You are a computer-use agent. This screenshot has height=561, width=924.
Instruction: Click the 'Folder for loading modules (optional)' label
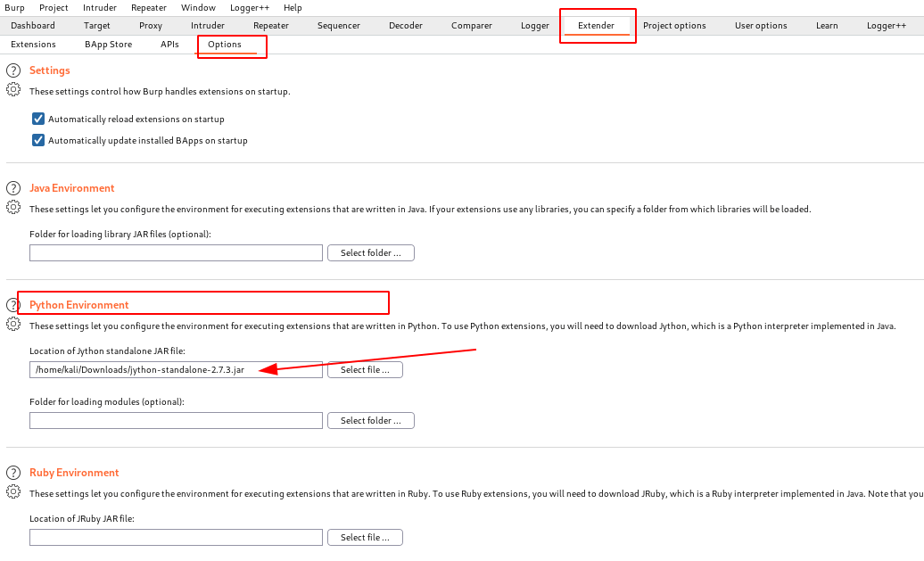[107, 402]
